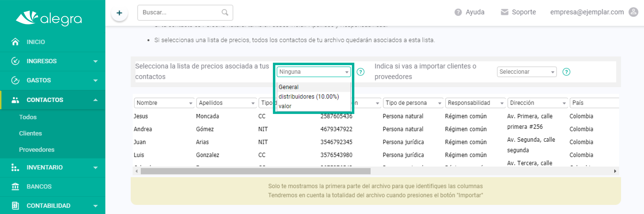Expand the Gastos menu chevron

point(96,81)
